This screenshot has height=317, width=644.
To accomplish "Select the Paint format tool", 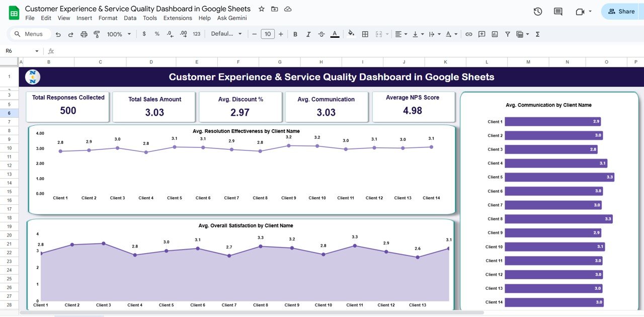I will (97, 34).
